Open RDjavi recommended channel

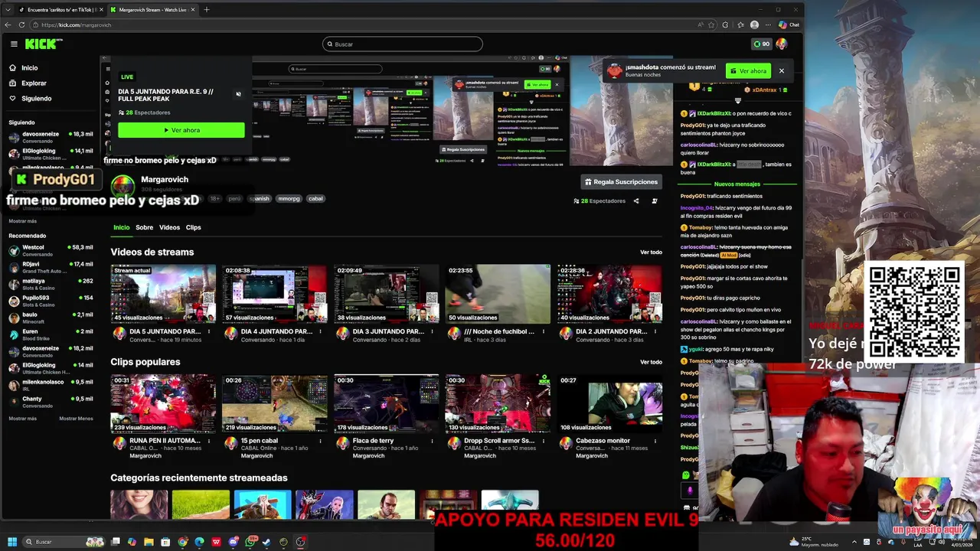pos(51,267)
